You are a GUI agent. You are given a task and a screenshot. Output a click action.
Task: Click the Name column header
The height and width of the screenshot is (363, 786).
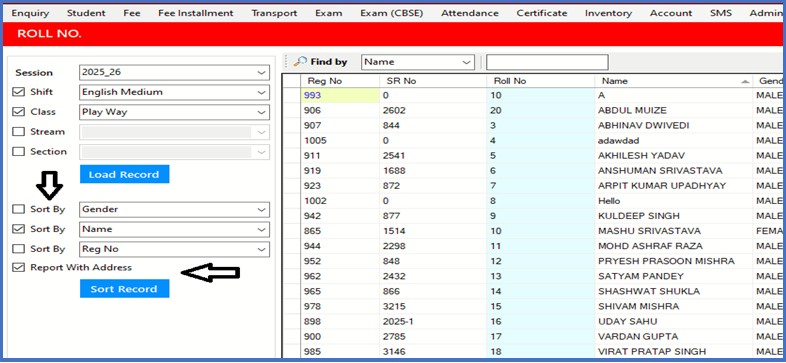coord(673,81)
